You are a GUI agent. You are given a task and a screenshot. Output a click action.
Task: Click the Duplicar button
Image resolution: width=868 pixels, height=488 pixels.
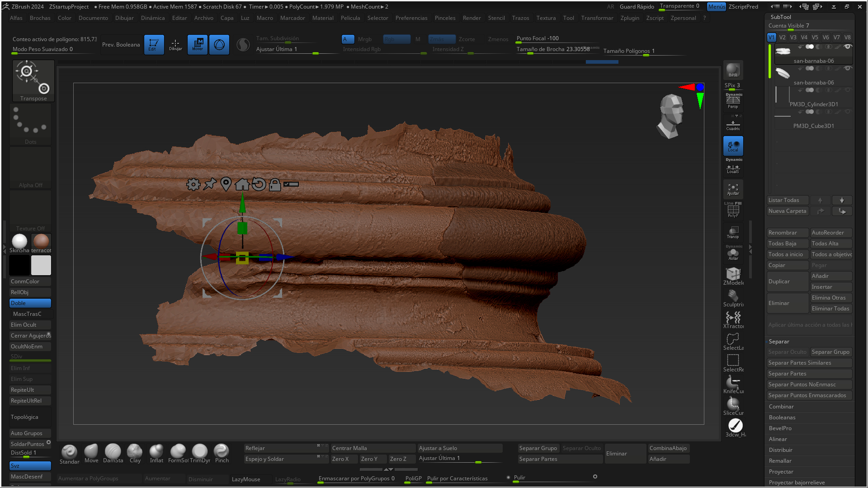click(787, 282)
